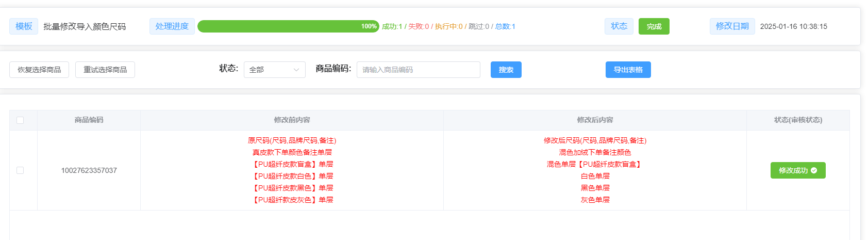
Task: Click the 修改日期 label tag
Action: 732,26
